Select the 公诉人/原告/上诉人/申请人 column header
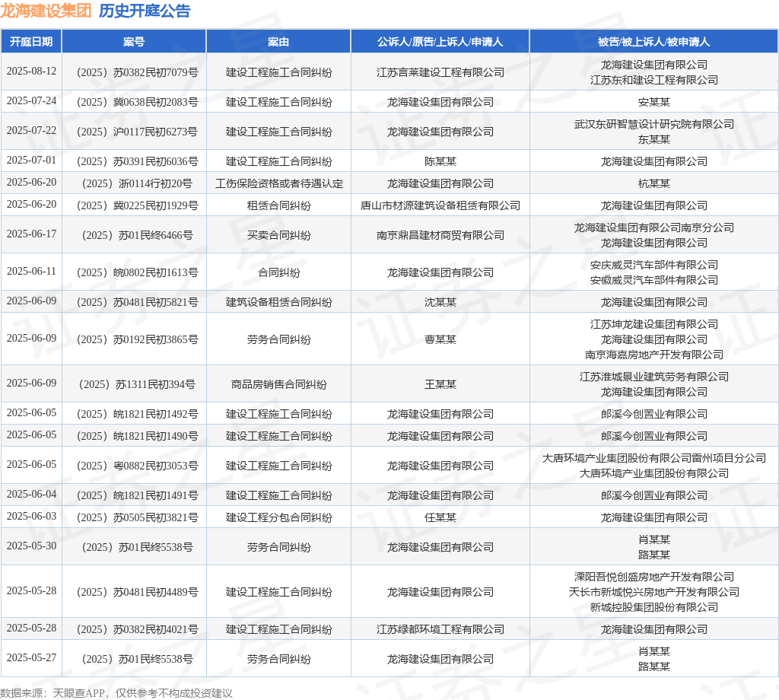 [x=440, y=42]
